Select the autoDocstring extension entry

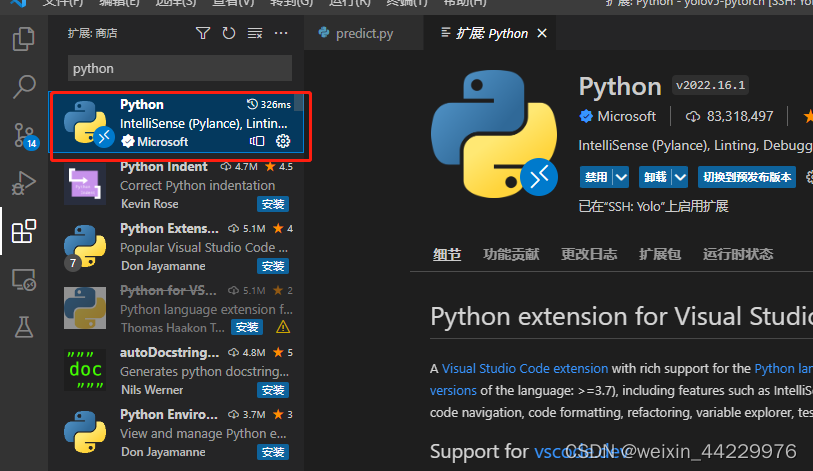176,371
